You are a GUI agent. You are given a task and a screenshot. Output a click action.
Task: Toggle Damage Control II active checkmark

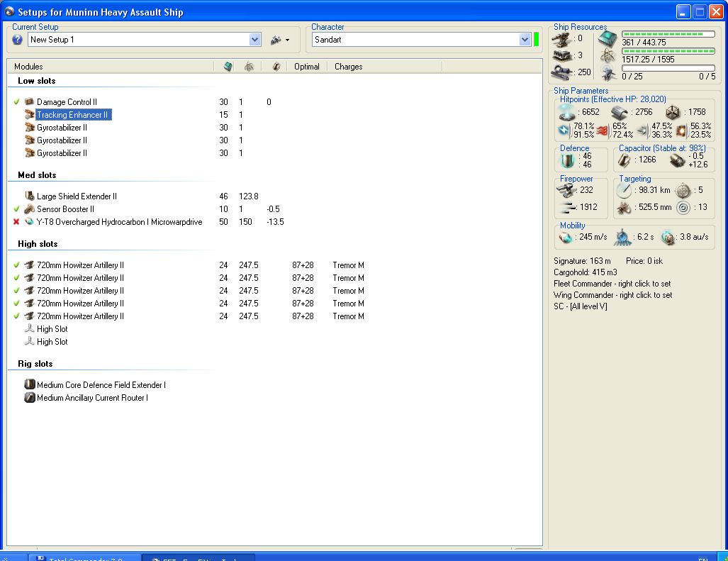click(16, 101)
